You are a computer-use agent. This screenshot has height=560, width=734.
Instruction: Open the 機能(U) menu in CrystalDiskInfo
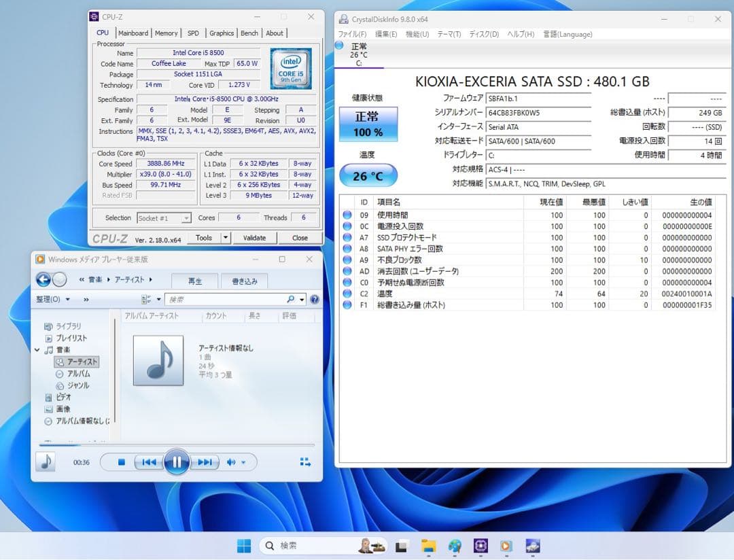pyautogui.click(x=417, y=34)
